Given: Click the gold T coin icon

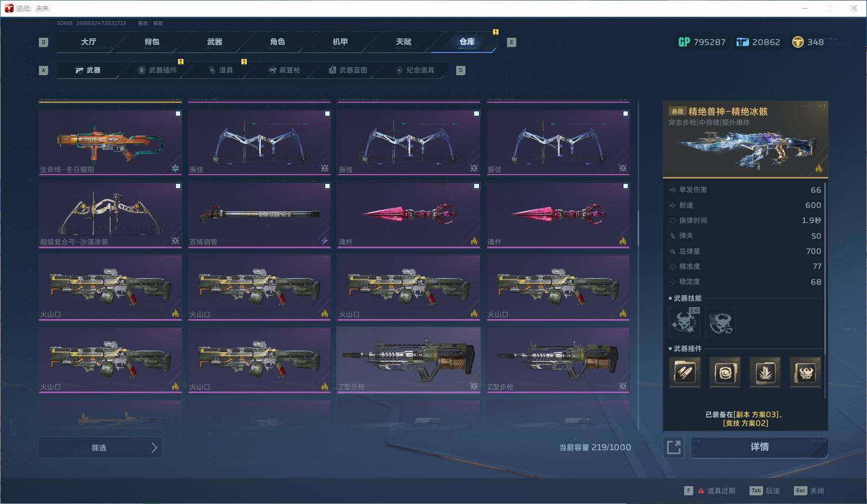Looking at the screenshot, I should (798, 42).
